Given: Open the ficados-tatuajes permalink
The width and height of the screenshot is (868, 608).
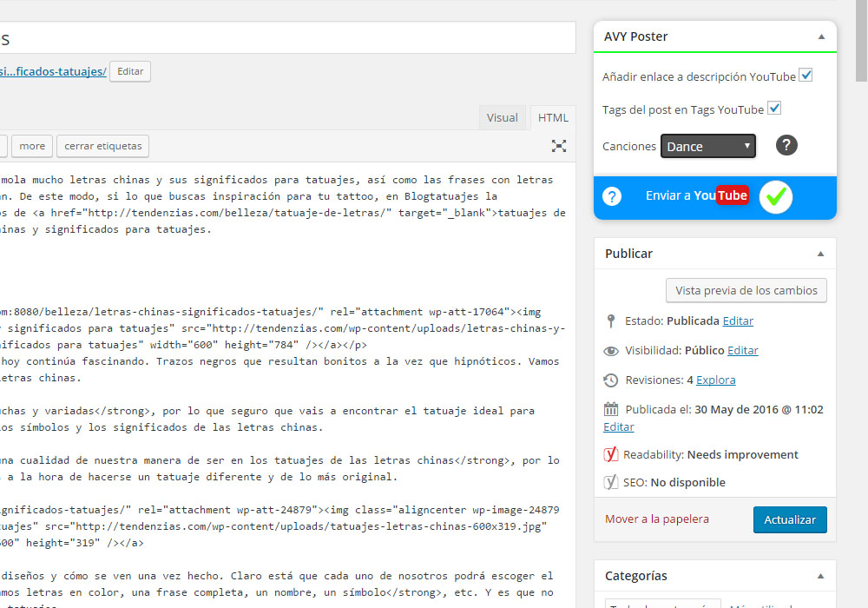Looking at the screenshot, I should [x=53, y=71].
